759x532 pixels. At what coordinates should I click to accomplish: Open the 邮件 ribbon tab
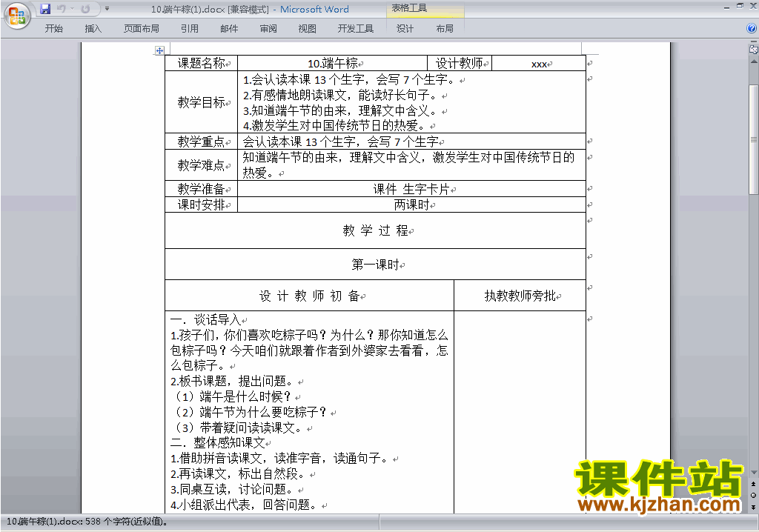click(229, 29)
